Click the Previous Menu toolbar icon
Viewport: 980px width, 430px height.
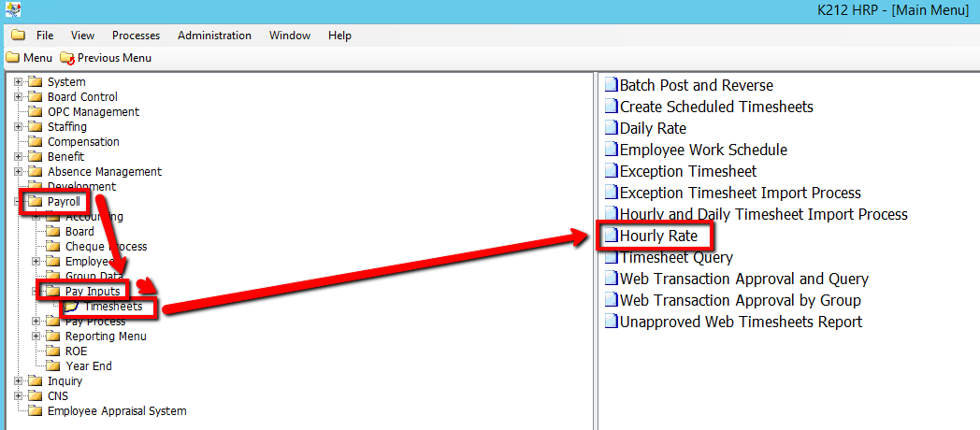pos(66,58)
